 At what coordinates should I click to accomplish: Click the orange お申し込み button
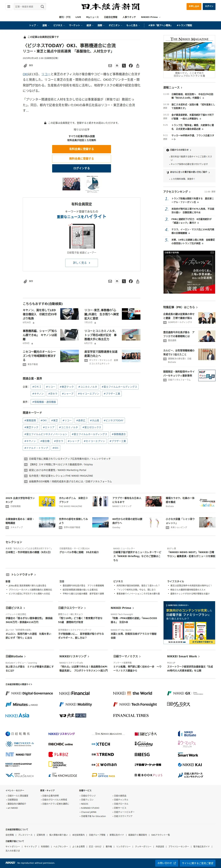point(194,6)
